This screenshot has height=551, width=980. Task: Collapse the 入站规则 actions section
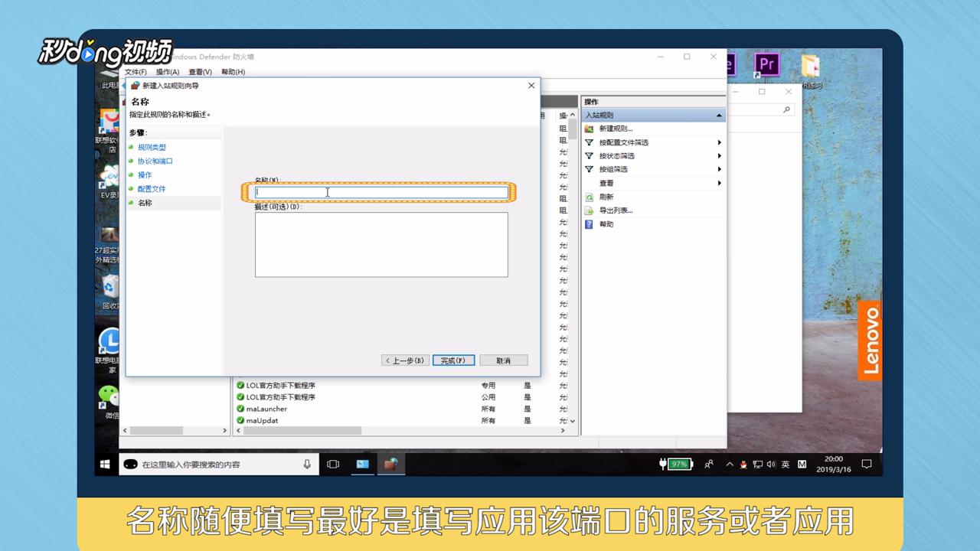pos(719,116)
